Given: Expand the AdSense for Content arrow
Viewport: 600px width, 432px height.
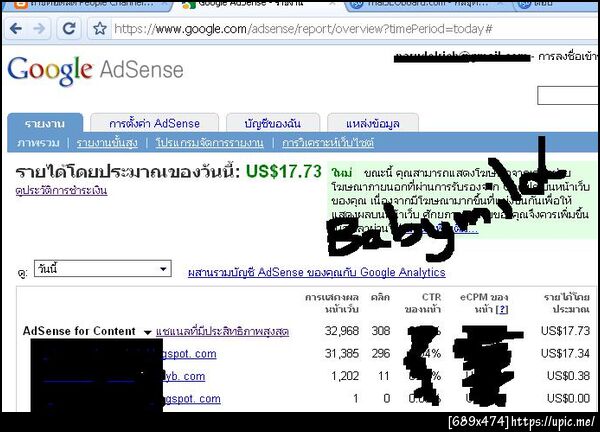Looking at the screenshot, I should [x=147, y=332].
